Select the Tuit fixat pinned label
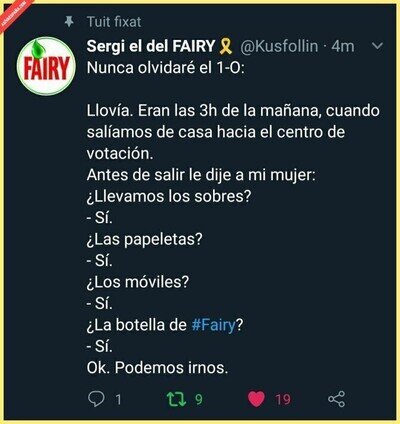The width and height of the screenshot is (400, 424). [114, 22]
